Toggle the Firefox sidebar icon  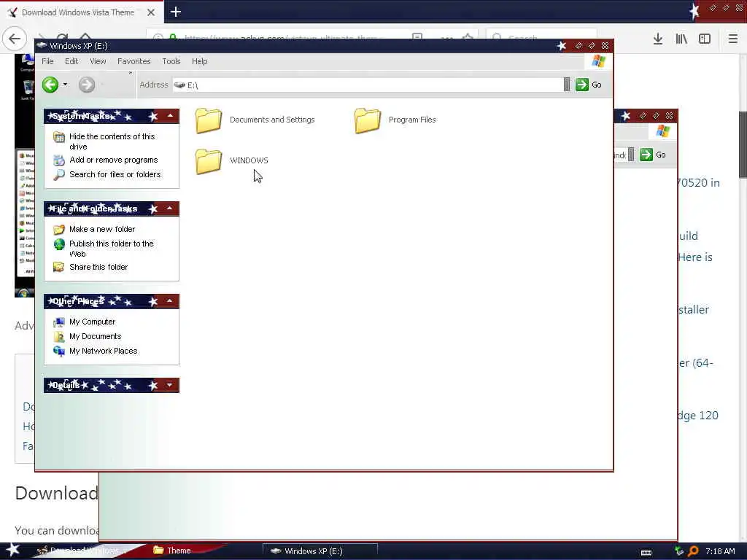pos(705,39)
